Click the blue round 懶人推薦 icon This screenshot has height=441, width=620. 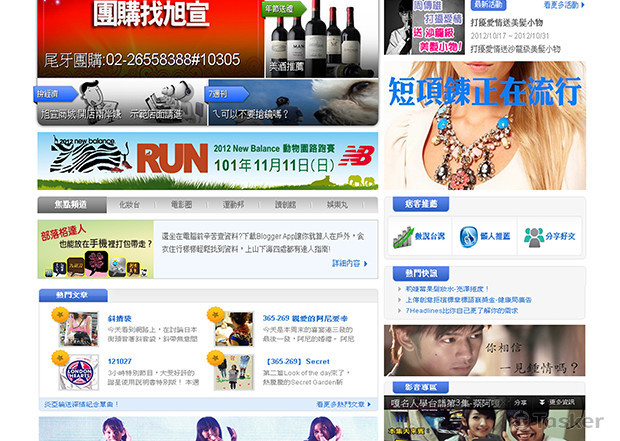(x=469, y=237)
